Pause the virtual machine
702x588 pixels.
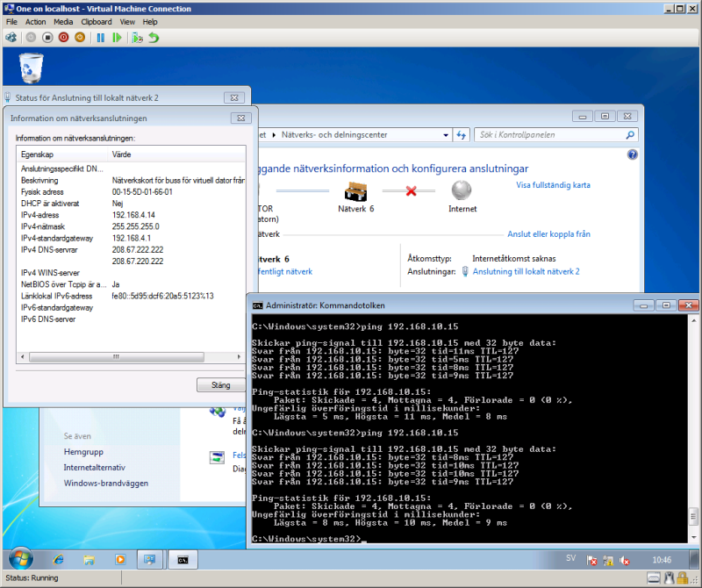point(101,38)
